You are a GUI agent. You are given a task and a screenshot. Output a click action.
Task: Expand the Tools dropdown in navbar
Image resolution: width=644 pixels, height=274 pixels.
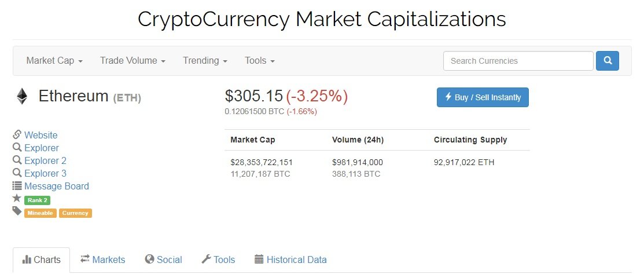tap(260, 61)
